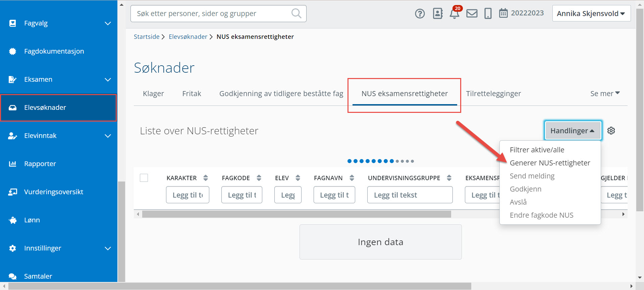Choose Avslå menu entry
644x290 pixels.
[x=518, y=202]
